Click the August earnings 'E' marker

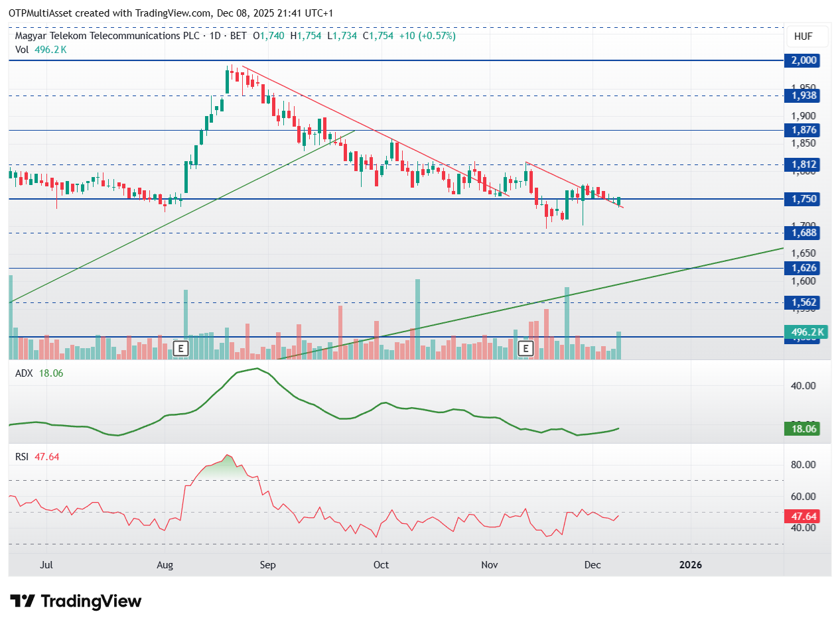(x=180, y=348)
